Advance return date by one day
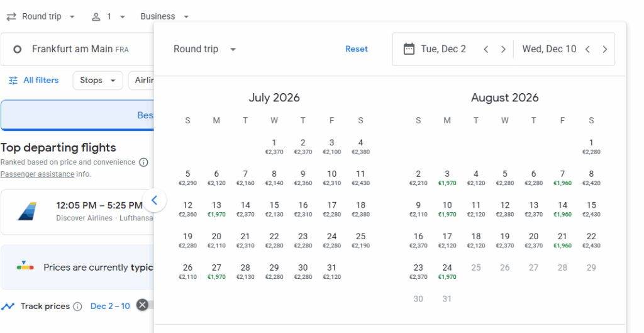Viewport: 644px width, 333px height. coord(604,49)
